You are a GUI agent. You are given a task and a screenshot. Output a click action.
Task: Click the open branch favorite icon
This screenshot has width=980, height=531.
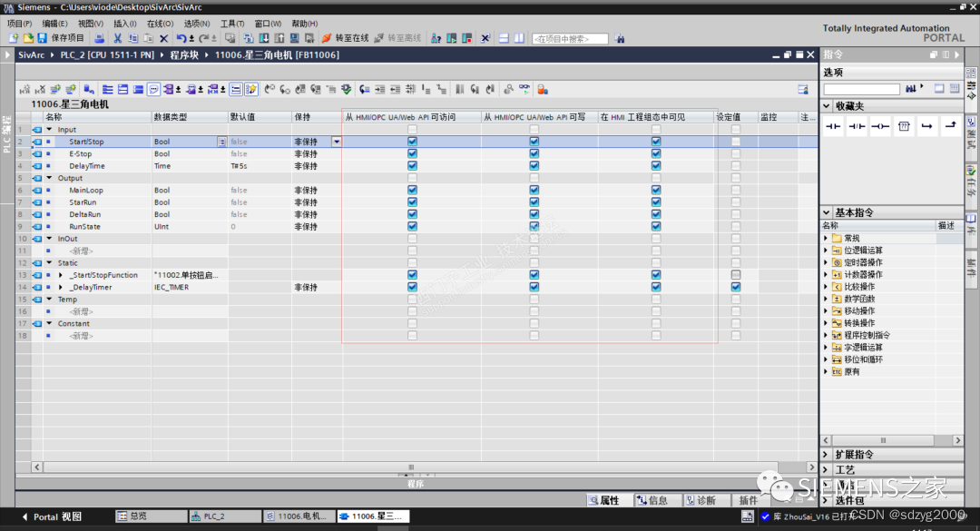[x=926, y=126]
